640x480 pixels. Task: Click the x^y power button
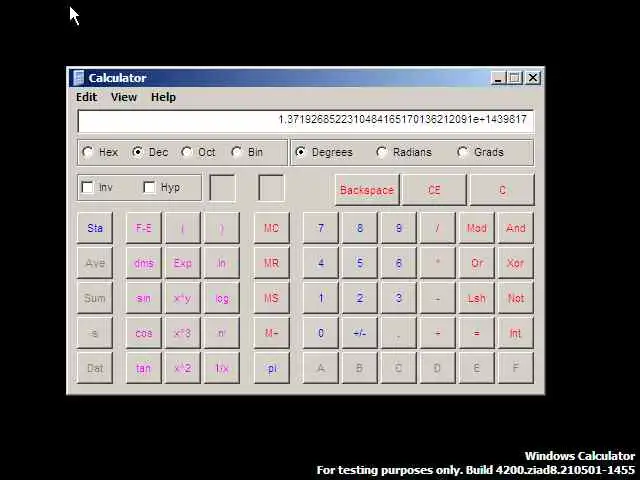coord(182,298)
